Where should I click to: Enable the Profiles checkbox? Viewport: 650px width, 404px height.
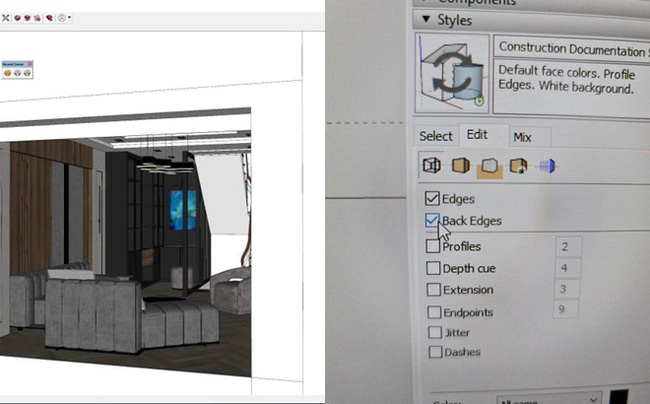(x=432, y=246)
